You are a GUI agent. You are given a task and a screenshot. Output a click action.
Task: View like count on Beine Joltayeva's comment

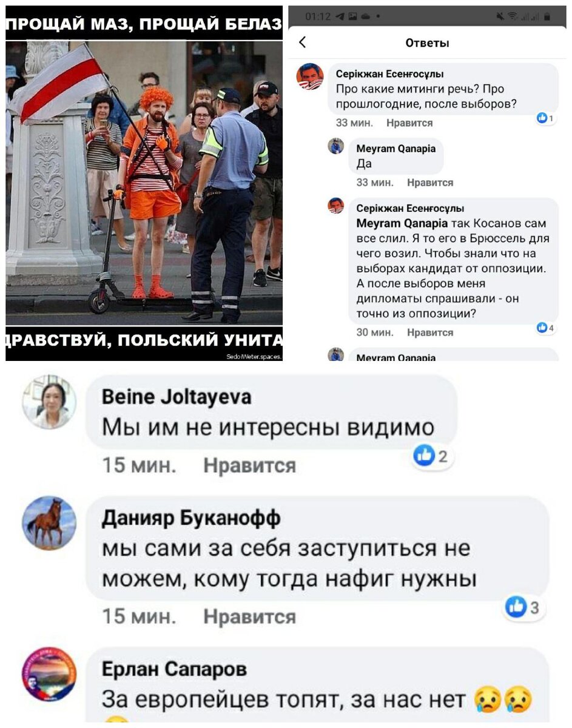pyautogui.click(x=431, y=456)
